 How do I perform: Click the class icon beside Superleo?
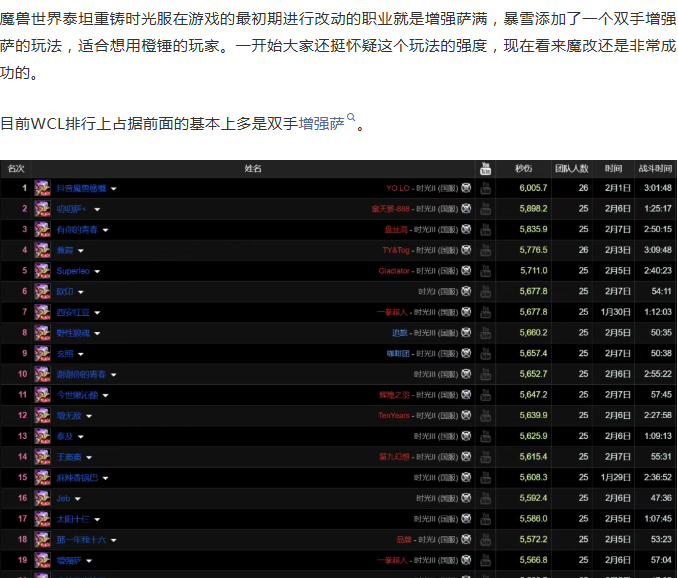[42, 270]
